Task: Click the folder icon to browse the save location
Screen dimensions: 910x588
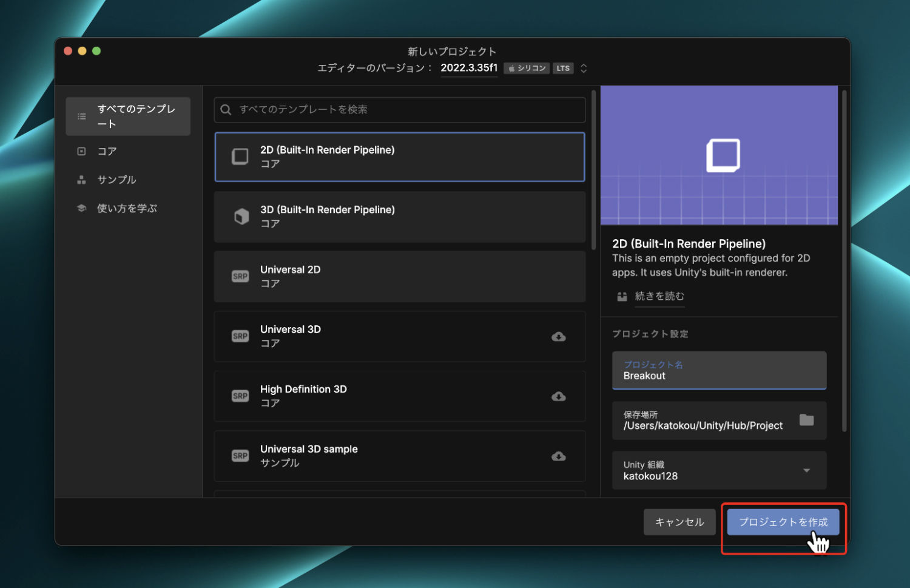Action: click(x=806, y=420)
